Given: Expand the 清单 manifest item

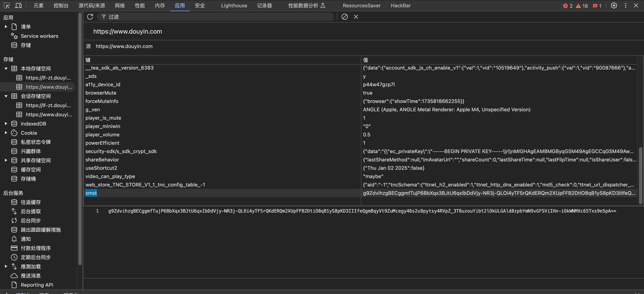Looking at the screenshot, I should point(6,27).
